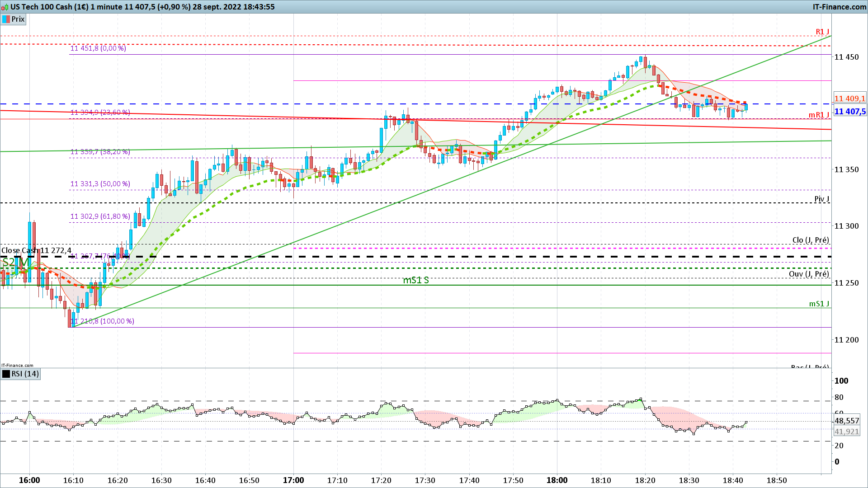Click the 16:00 time axis marker
The width and height of the screenshot is (868, 488).
pyautogui.click(x=29, y=480)
